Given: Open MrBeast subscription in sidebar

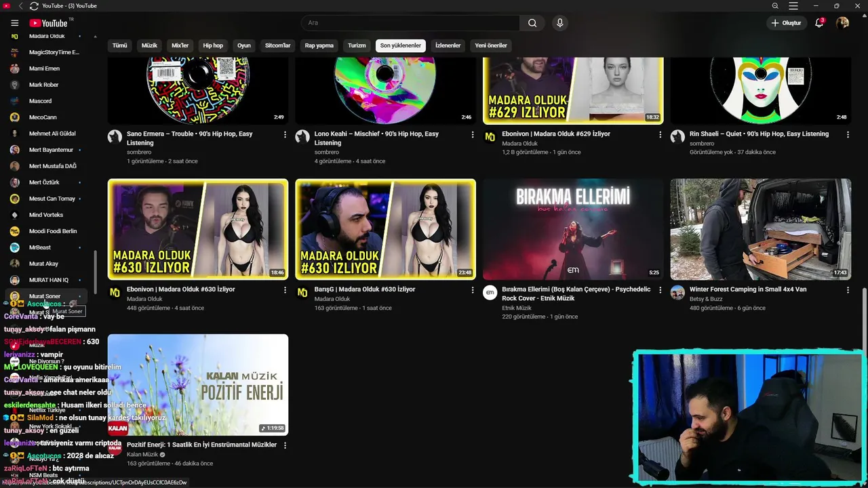Looking at the screenshot, I should [x=47, y=247].
